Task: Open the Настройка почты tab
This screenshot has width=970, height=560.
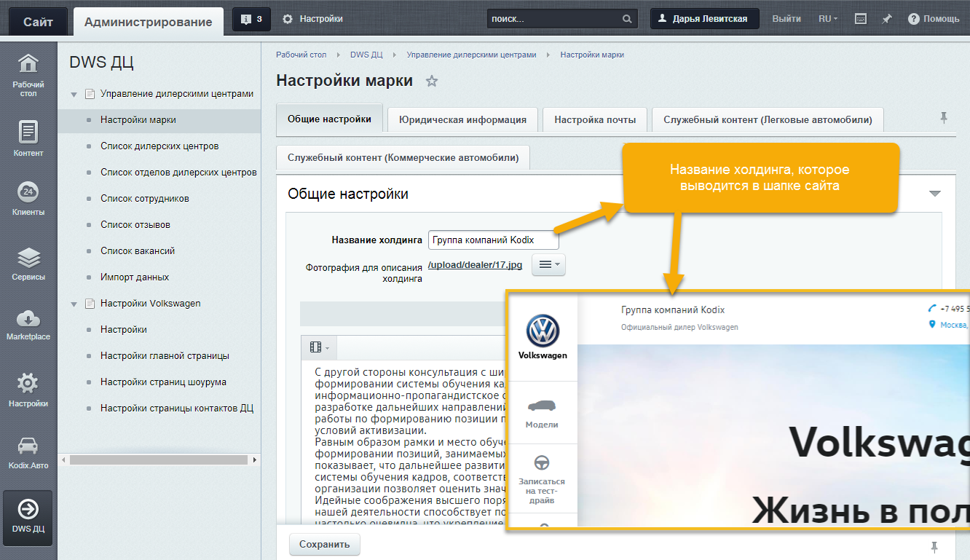Action: pyautogui.click(x=595, y=119)
